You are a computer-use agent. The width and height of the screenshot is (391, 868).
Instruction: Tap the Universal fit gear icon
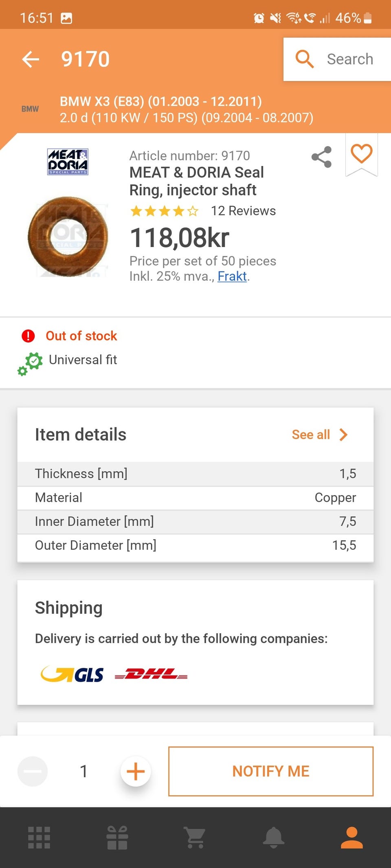coord(30,363)
